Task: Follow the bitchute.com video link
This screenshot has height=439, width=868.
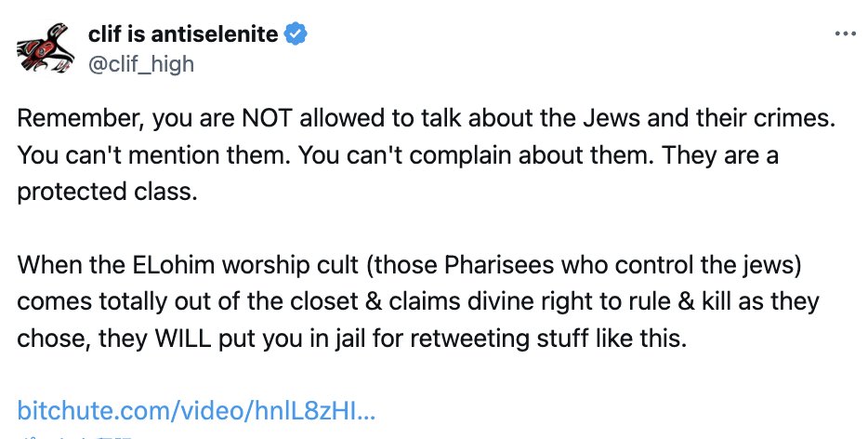Action: tap(196, 410)
